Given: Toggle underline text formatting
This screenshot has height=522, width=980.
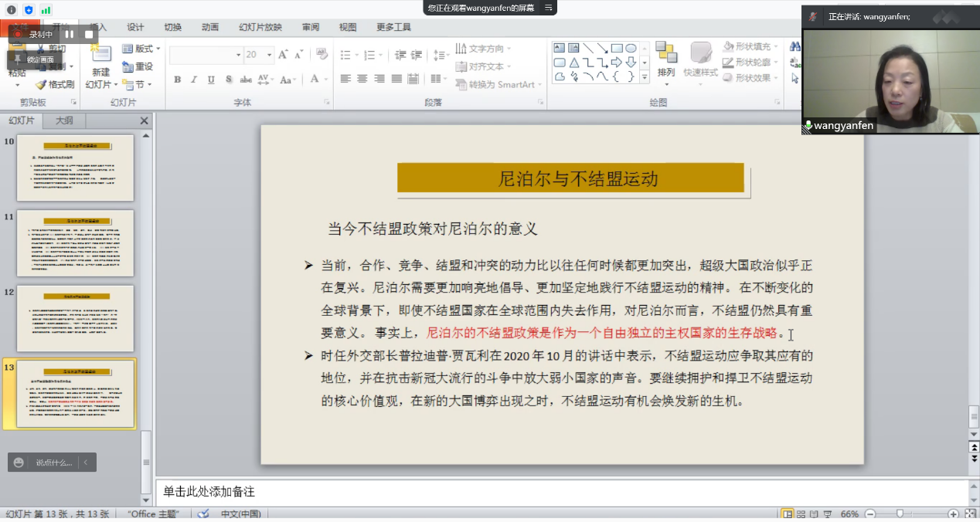Looking at the screenshot, I should tap(211, 80).
